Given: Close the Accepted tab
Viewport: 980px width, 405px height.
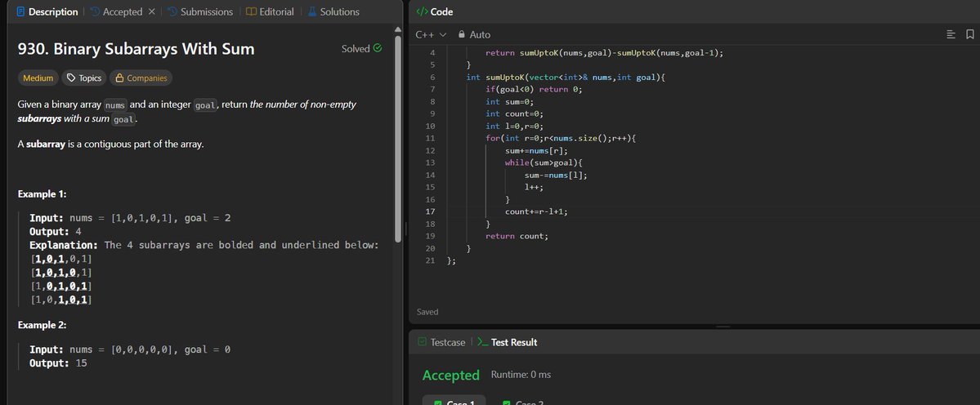Looking at the screenshot, I should point(151,12).
